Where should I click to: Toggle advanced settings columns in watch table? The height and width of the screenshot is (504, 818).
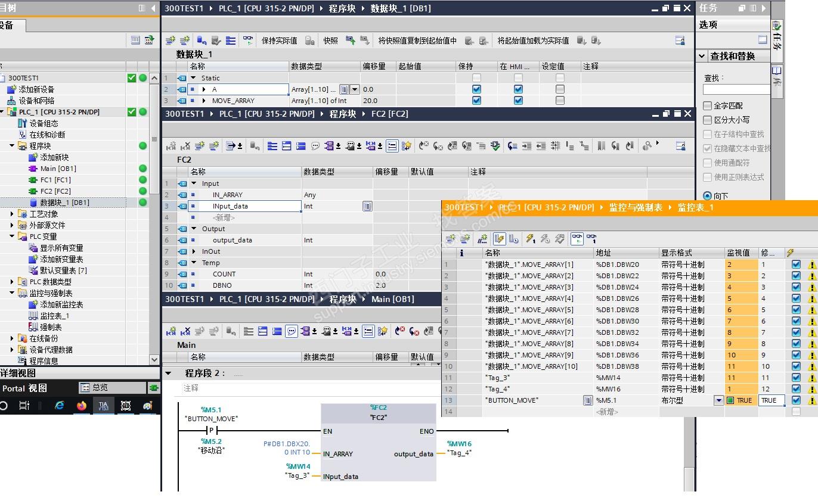point(514,239)
